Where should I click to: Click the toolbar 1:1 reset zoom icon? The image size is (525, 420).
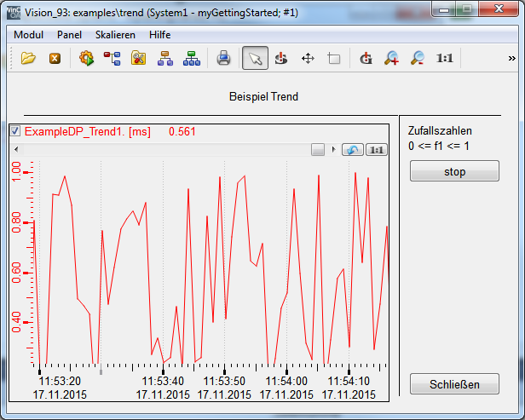444,58
